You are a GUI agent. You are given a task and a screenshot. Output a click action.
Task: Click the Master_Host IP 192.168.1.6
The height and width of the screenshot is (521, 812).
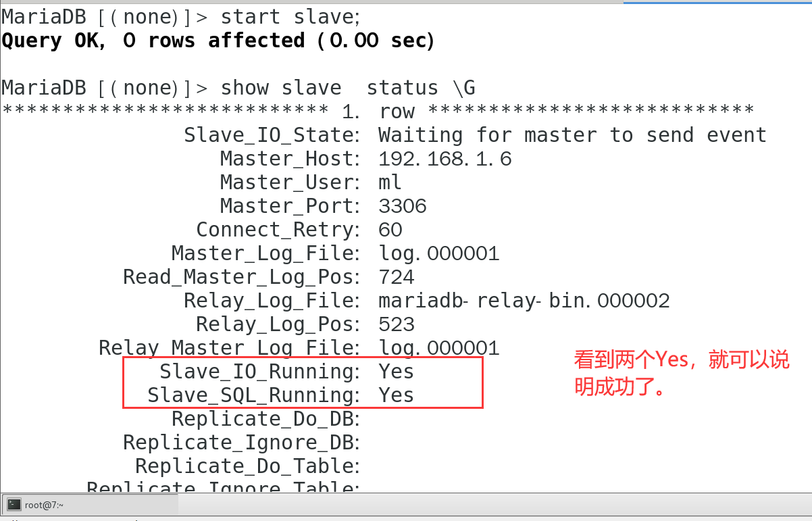click(445, 159)
